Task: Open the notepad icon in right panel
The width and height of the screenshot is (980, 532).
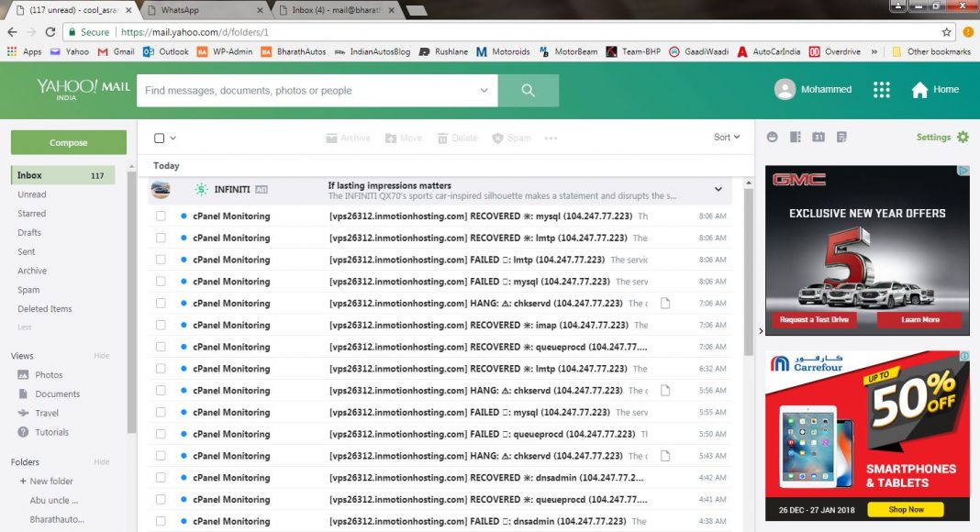Action: click(x=841, y=138)
